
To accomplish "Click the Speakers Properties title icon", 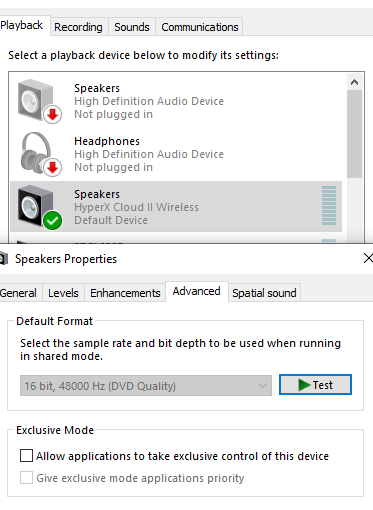I will (x=4, y=259).
